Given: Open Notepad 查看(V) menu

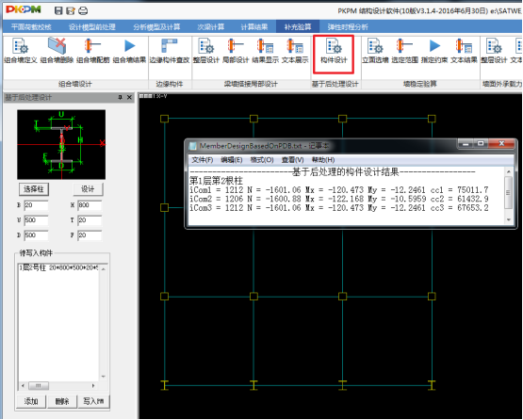Looking at the screenshot, I should [292, 160].
